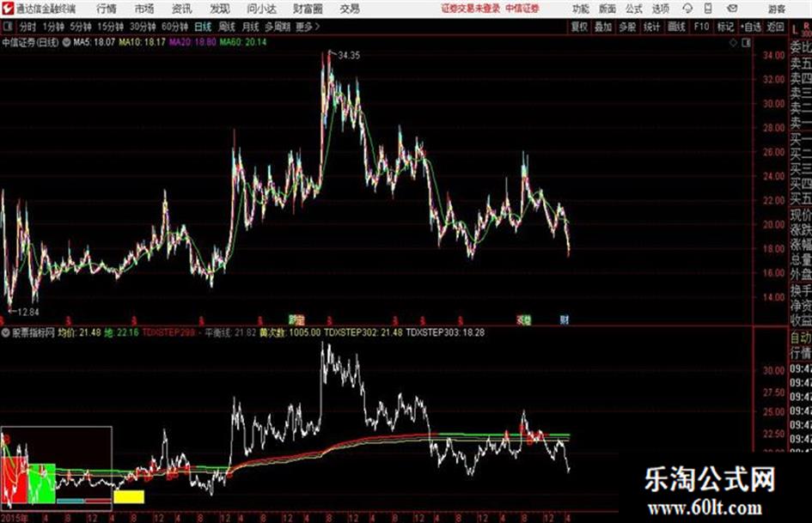
Task: Open the 财富圈 menu
Action: 308,9
